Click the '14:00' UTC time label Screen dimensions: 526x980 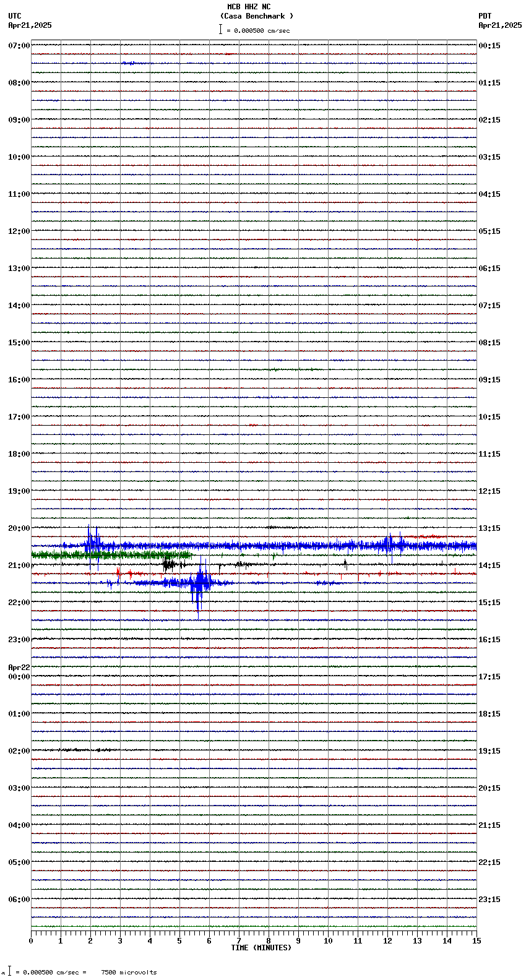click(19, 306)
